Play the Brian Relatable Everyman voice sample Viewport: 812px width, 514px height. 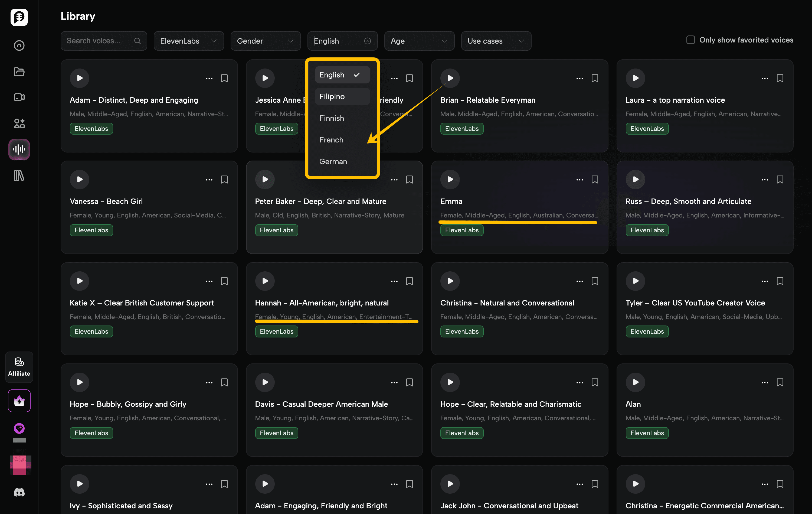click(x=450, y=78)
